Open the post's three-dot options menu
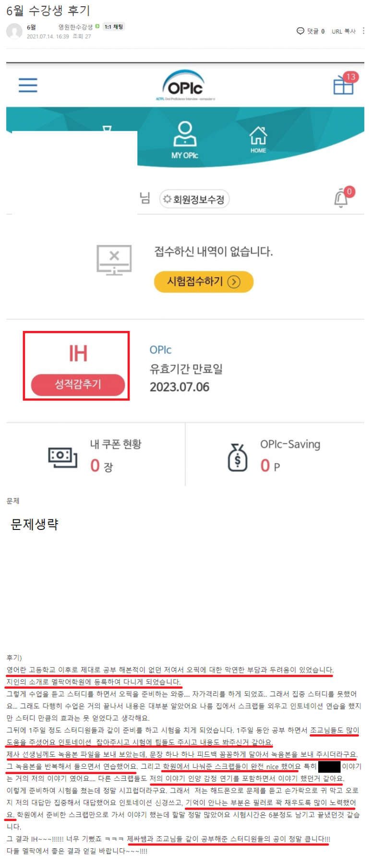This screenshot has width=384, height=868. pyautogui.click(x=363, y=31)
